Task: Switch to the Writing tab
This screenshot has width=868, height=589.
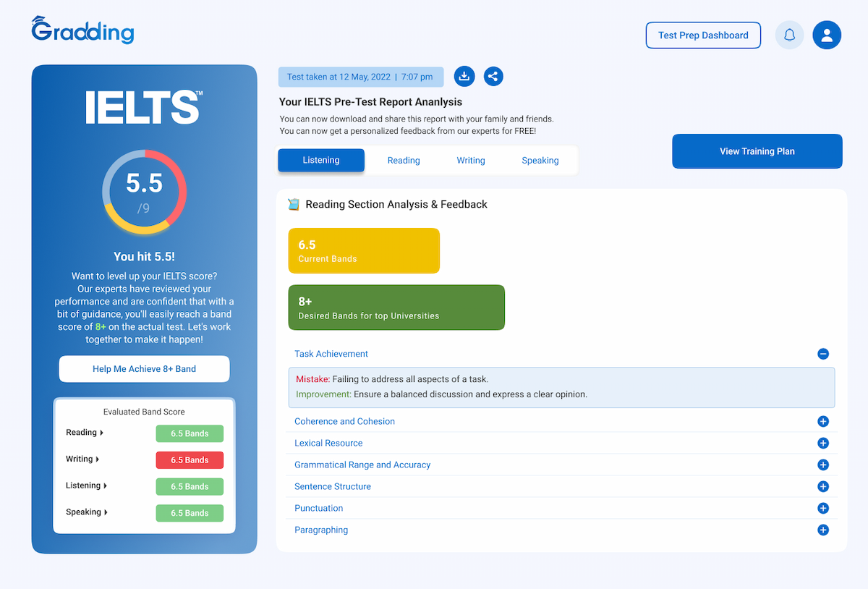Action: (471, 161)
